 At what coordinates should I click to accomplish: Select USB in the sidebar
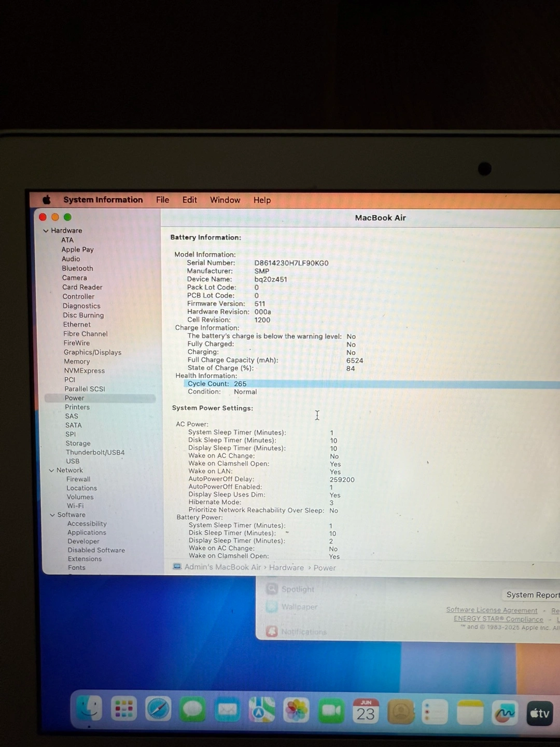(73, 461)
